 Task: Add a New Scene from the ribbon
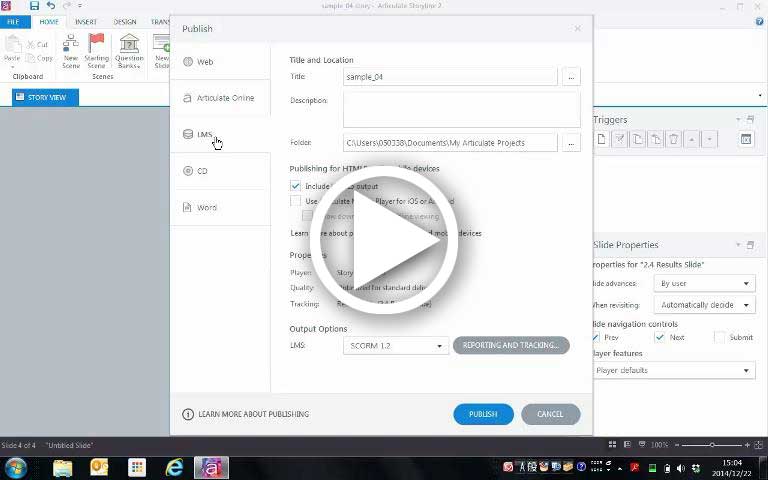[71, 51]
